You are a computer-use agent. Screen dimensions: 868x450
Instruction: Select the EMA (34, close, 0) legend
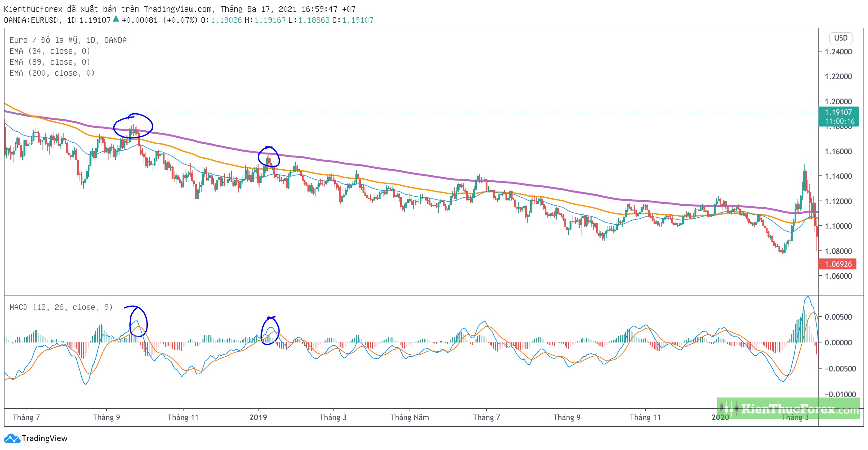tap(50, 51)
